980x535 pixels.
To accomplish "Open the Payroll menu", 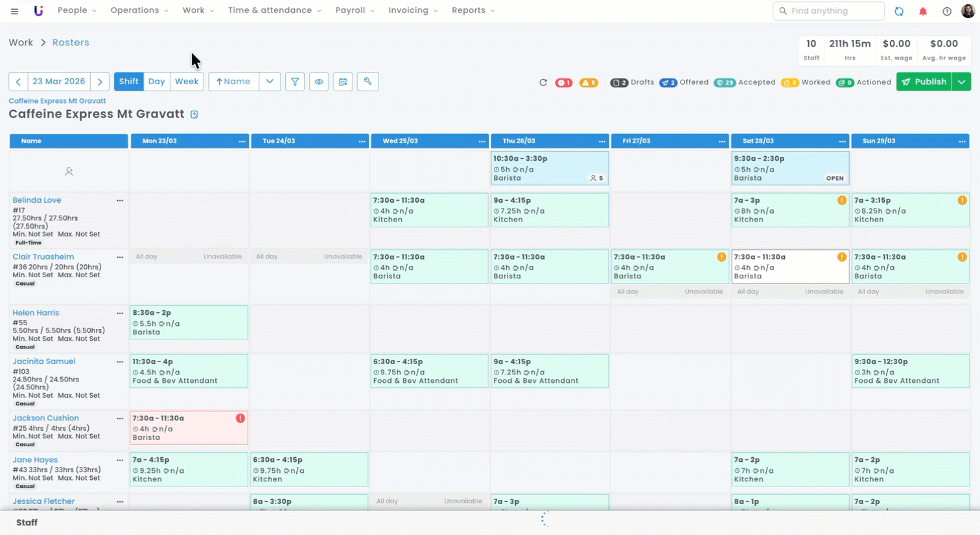I will coord(355,10).
